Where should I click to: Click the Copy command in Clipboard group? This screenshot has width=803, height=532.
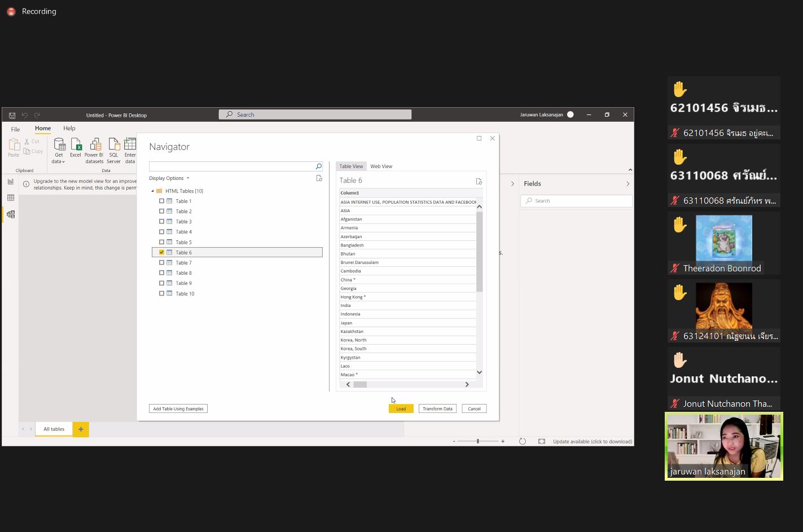coord(33,151)
